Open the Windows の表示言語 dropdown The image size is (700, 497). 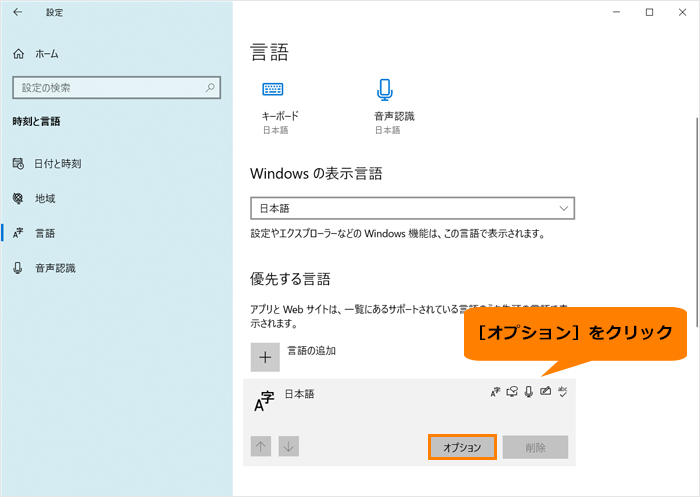click(412, 208)
